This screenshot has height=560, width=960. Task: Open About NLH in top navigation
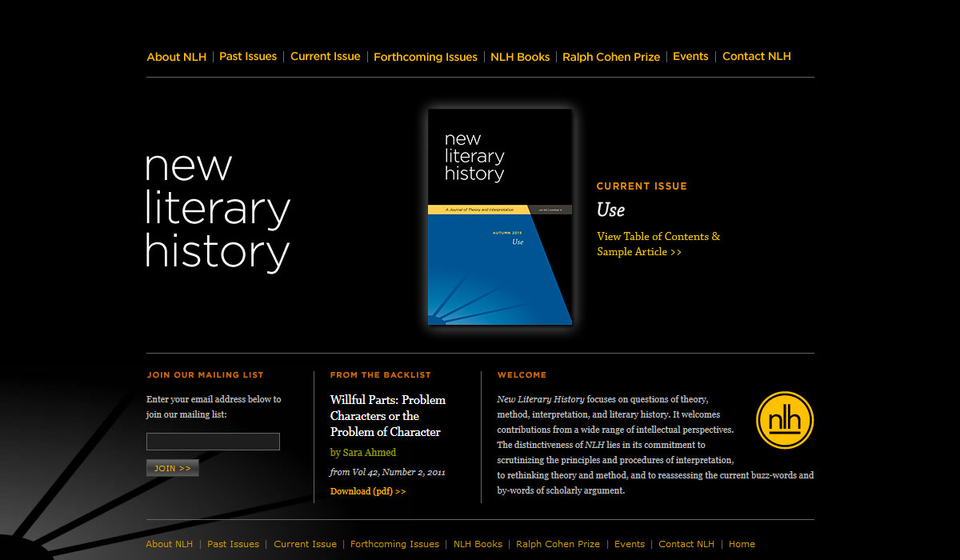[x=177, y=57]
